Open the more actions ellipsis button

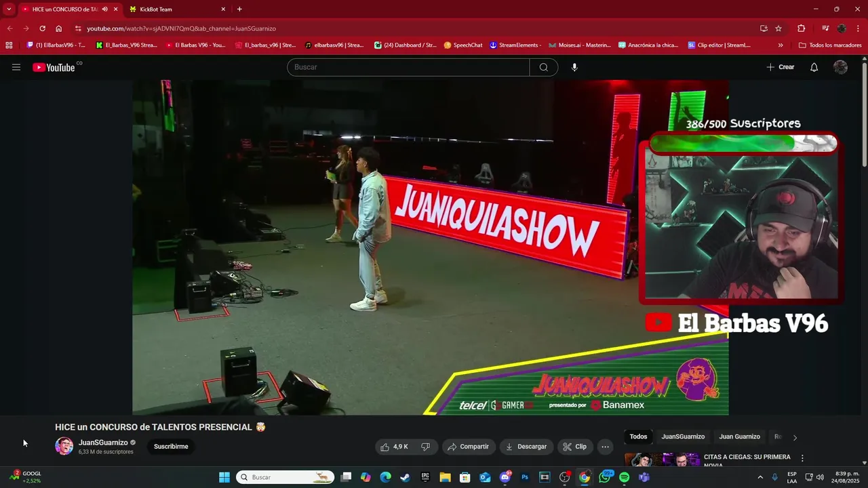(605, 447)
